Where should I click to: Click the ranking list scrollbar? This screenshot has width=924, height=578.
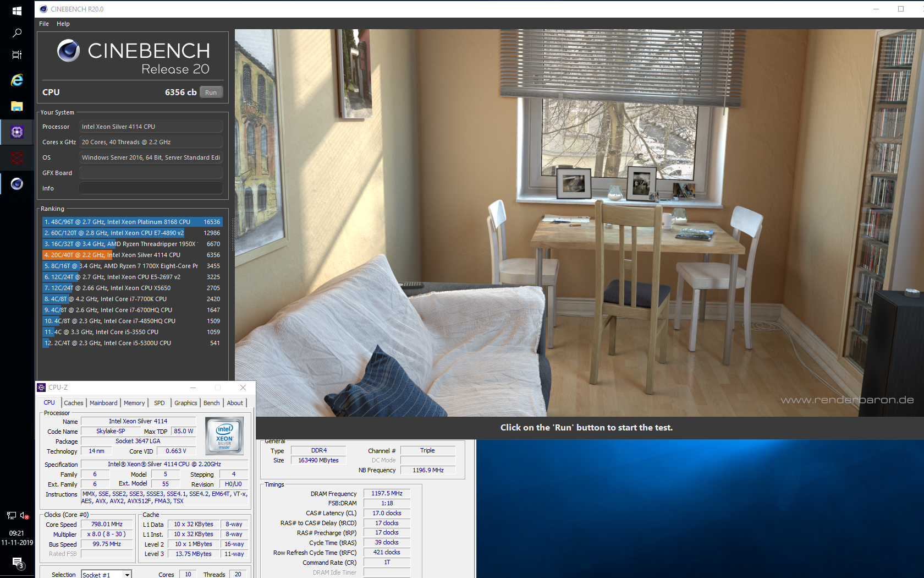coord(233,235)
